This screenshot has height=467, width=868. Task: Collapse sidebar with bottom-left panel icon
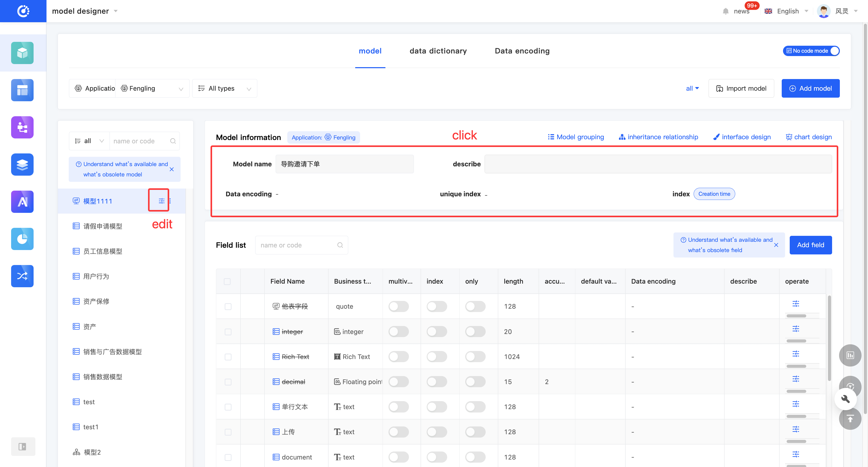[22, 446]
